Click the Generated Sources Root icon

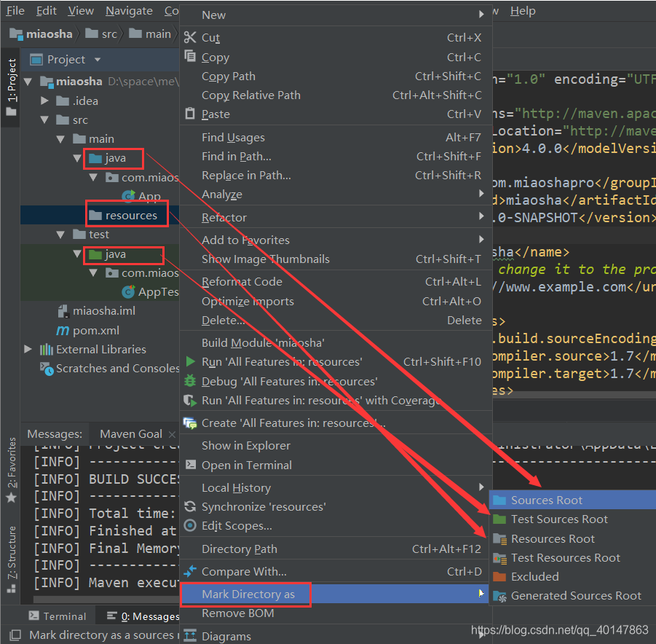click(x=499, y=595)
